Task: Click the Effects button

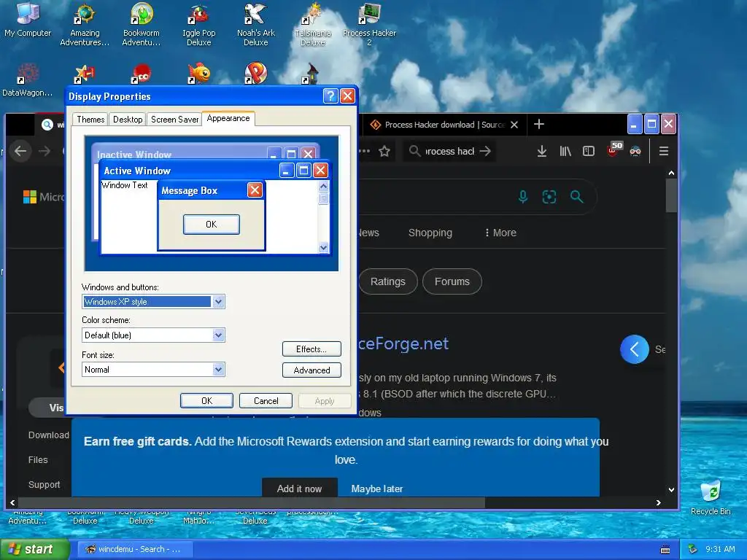Action: pos(311,349)
